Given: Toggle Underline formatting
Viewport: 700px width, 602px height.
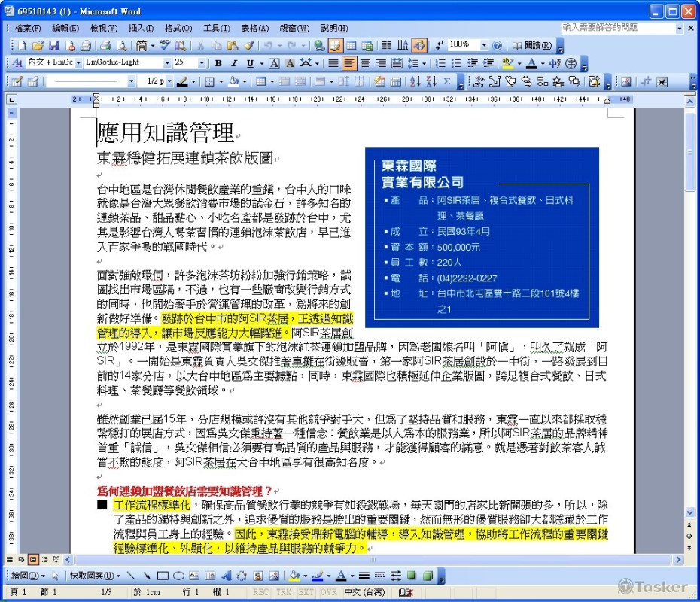Looking at the screenshot, I should click(250, 63).
